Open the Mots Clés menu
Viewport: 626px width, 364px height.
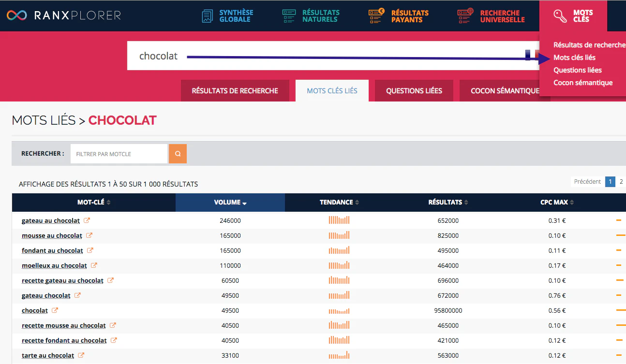click(573, 16)
